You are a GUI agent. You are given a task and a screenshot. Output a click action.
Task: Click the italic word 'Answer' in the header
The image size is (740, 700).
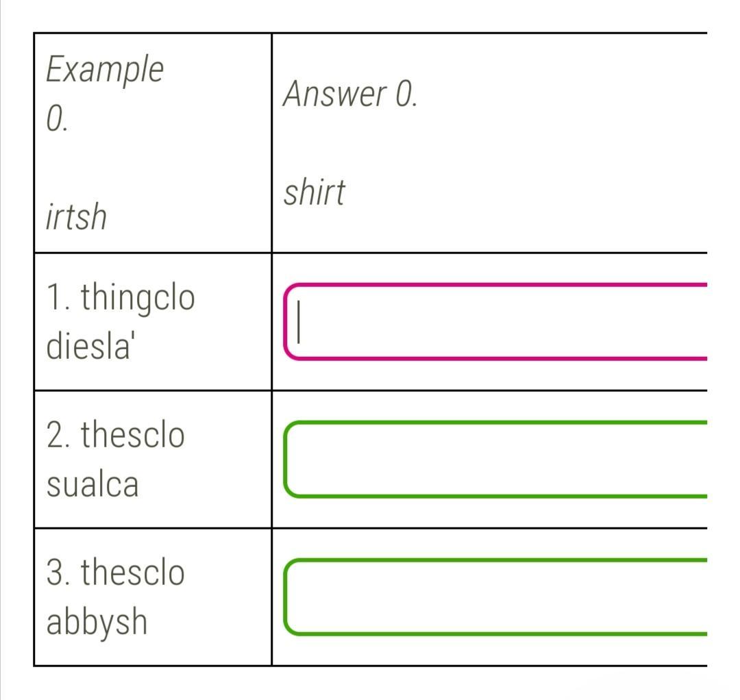click(335, 94)
